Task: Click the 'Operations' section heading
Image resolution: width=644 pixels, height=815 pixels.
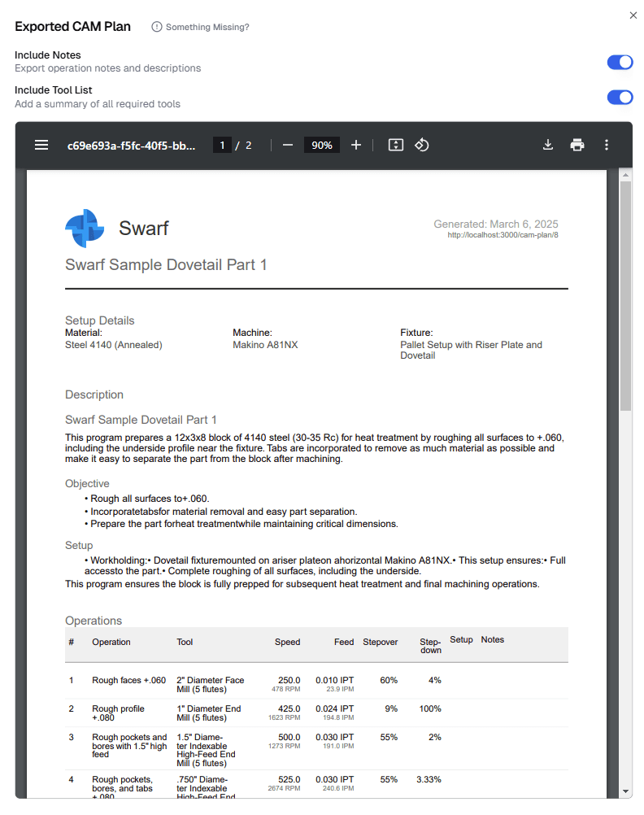Action: pos(94,621)
